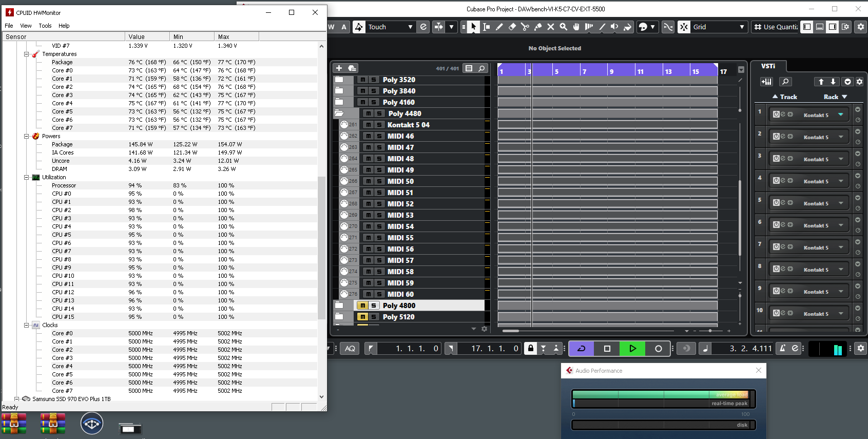
Task: Open Touch automation mode dropdown
Action: [390, 27]
